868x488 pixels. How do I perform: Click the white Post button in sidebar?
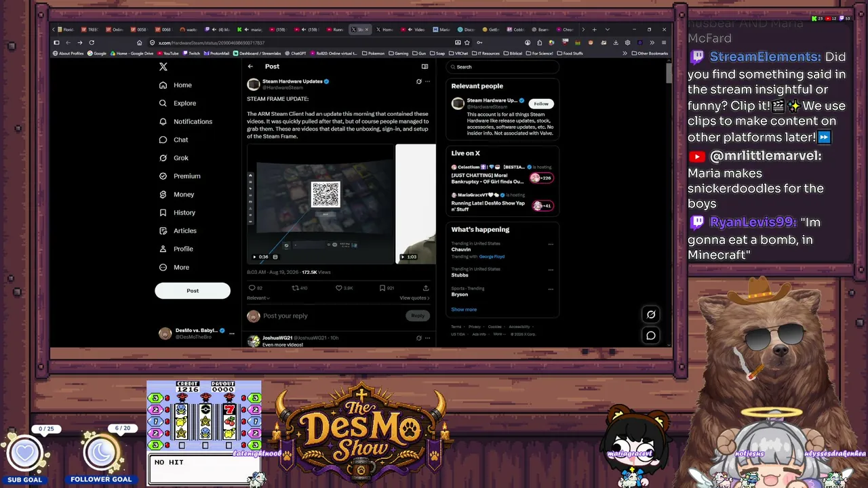pyautogui.click(x=193, y=291)
